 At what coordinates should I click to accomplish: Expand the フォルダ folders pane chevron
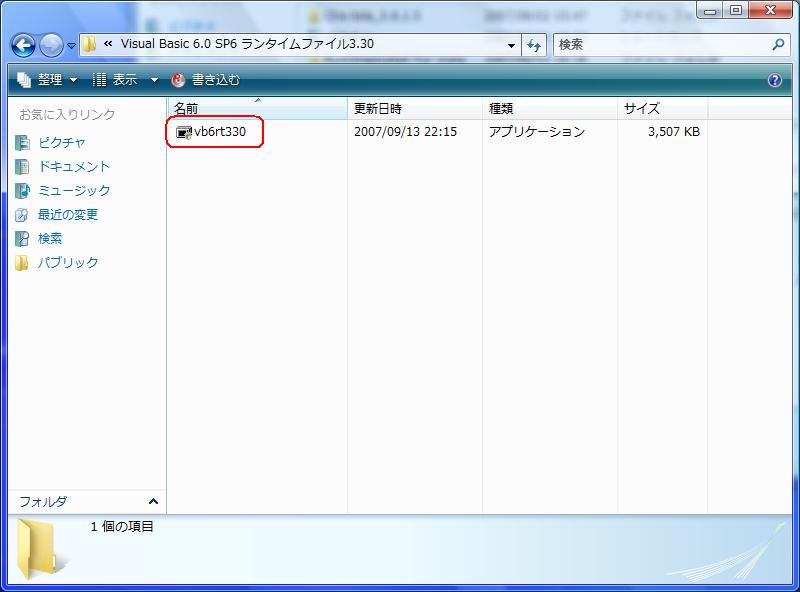[153, 502]
